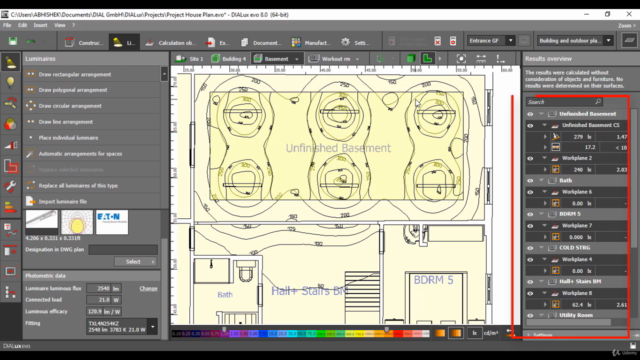This screenshot has height=360, width=640.
Task: Click the magnifier icon in results search box
Action: point(598,102)
